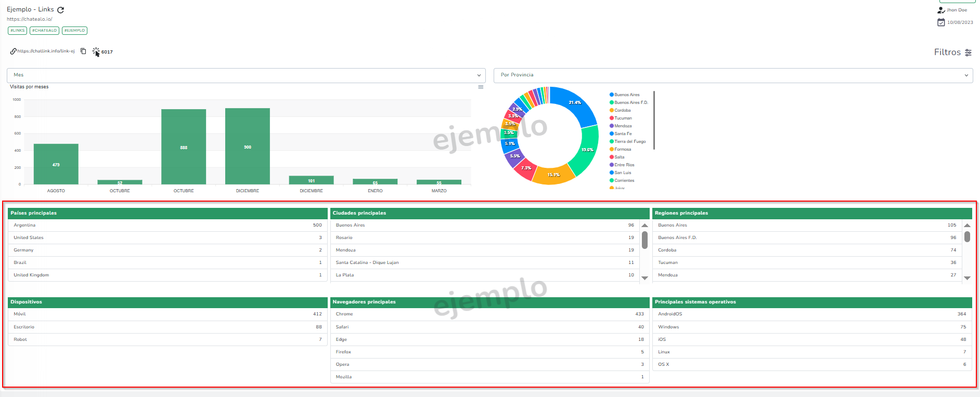The width and height of the screenshot is (980, 397).
Task: Select the #CHATEALO tag
Action: pos(44,31)
